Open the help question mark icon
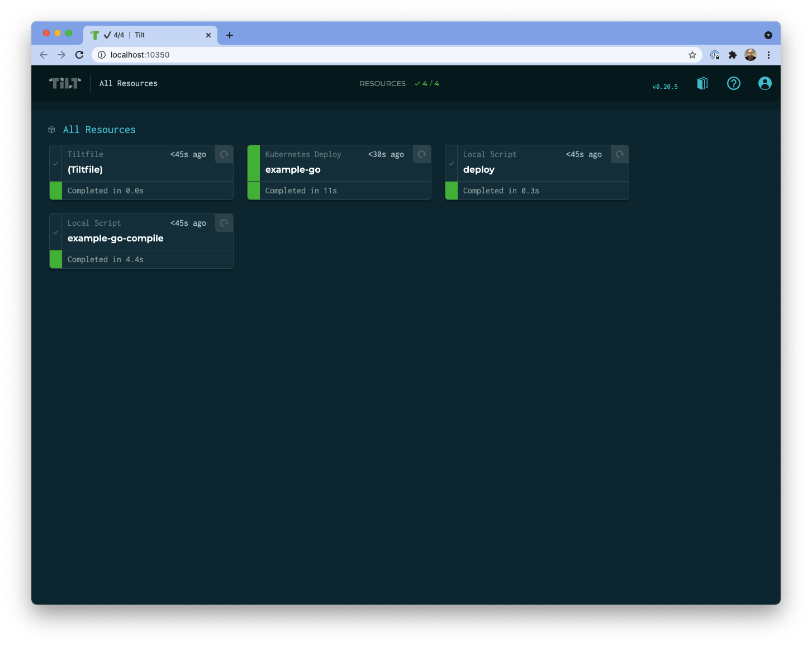812x646 pixels. point(733,83)
